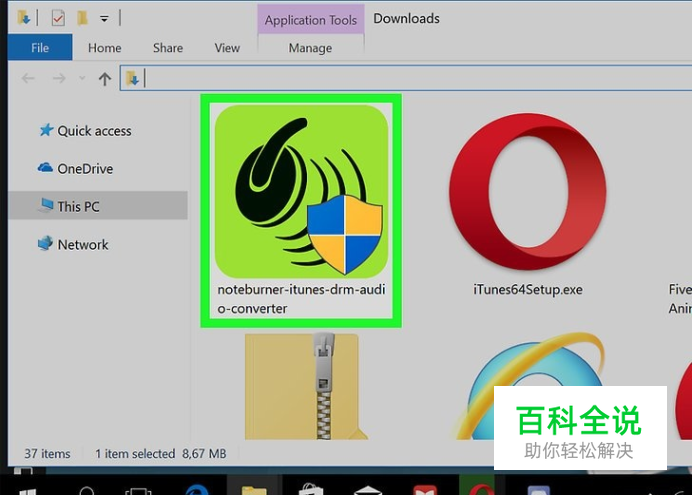Screen dimensions: 692x495
Task: Open Microsoft Edge from the taskbar
Action: coord(197,488)
